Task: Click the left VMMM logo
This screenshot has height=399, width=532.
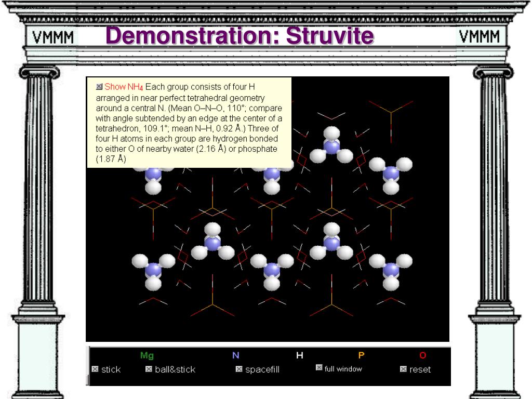Action: 53,37
